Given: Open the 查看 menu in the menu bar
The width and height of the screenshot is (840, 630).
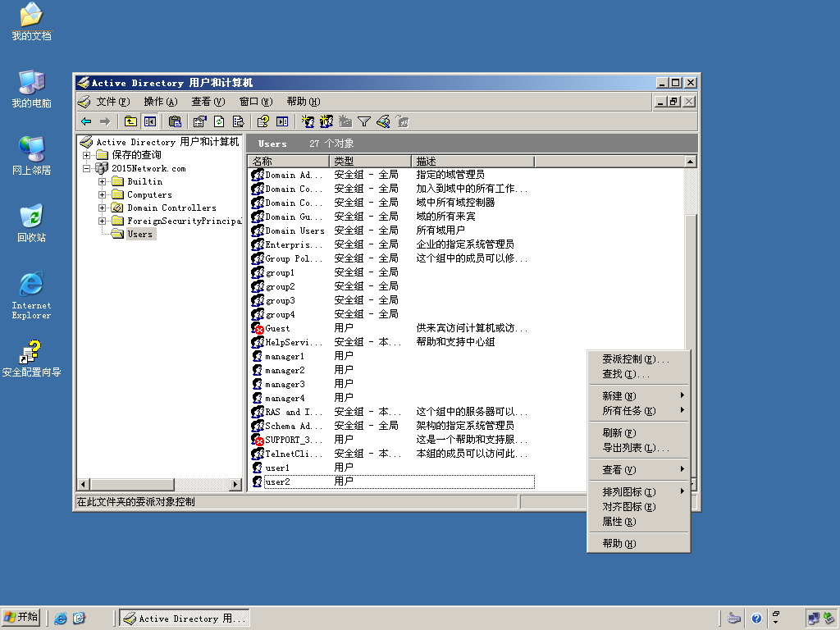Looking at the screenshot, I should tap(208, 102).
